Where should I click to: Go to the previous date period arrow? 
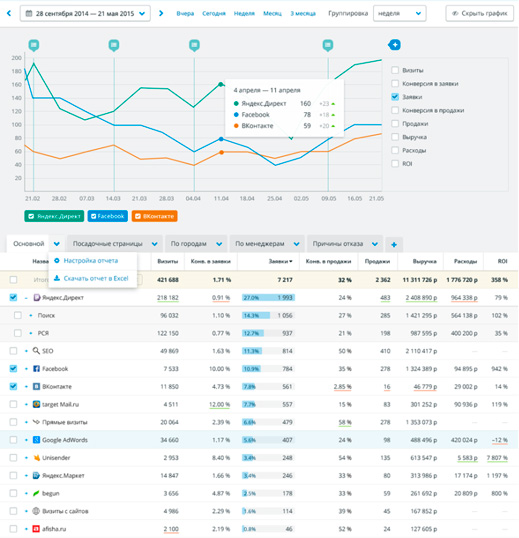pos(9,13)
